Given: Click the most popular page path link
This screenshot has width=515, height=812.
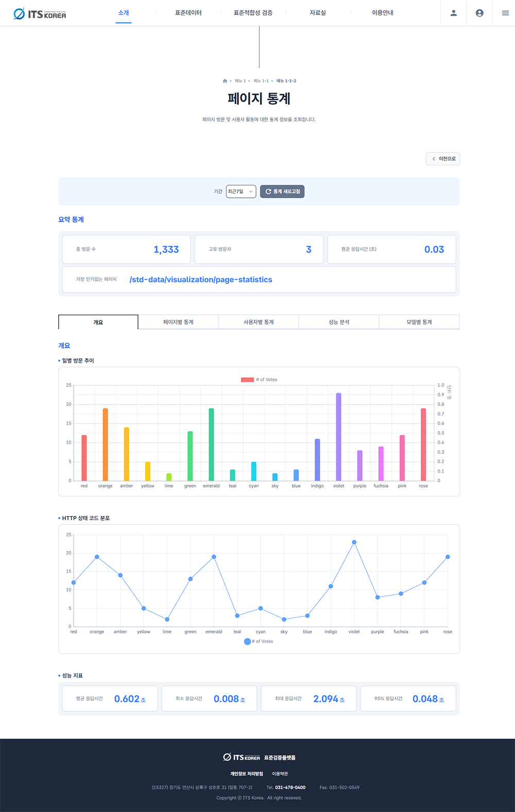Looking at the screenshot, I should point(201,280).
